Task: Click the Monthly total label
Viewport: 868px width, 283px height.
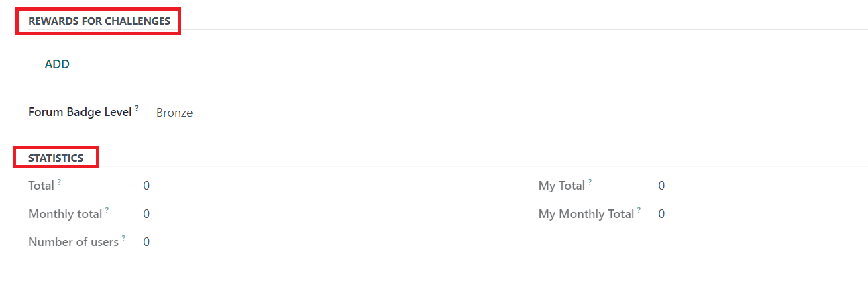Action: 65,214
